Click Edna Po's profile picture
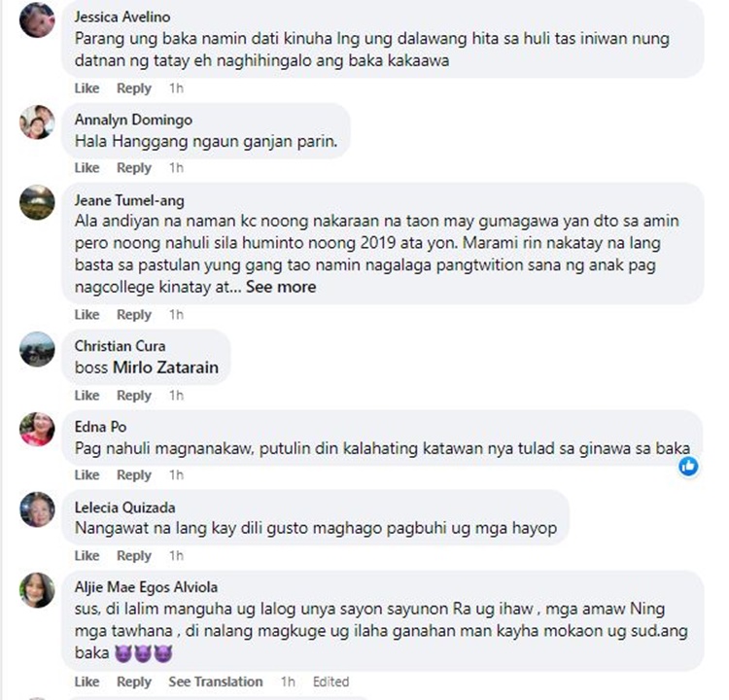The width and height of the screenshot is (729, 700). (x=37, y=429)
